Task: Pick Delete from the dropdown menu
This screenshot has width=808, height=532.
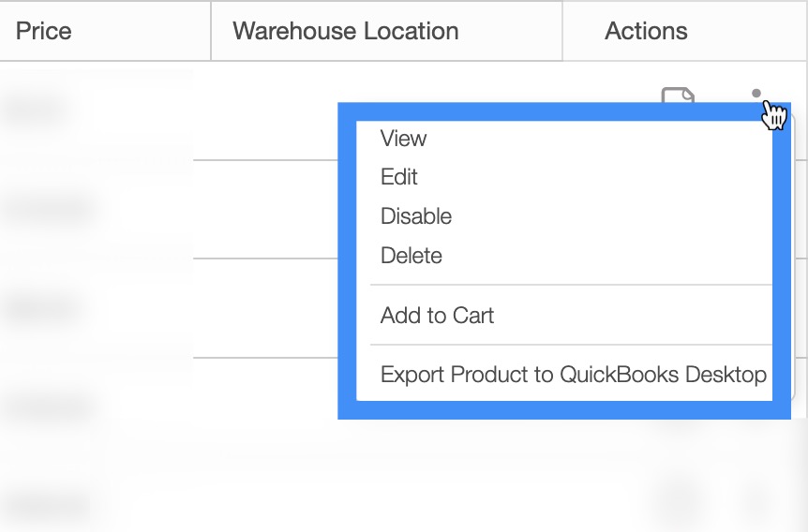Action: 411,256
